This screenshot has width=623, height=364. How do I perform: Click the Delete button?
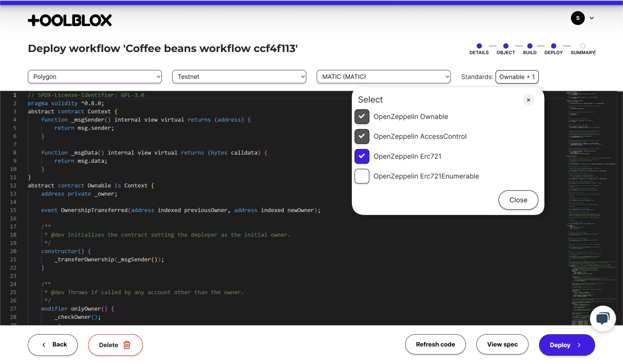[115, 345]
